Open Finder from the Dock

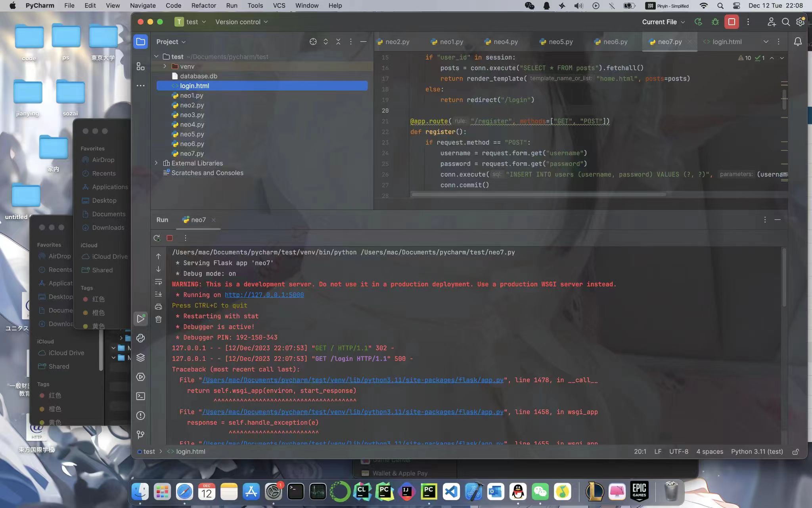(140, 492)
